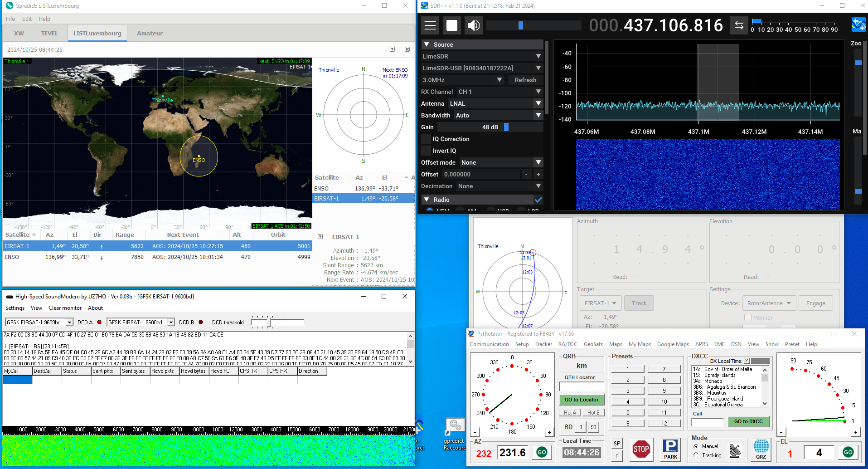Collapse the Source section in SDR++
The height and width of the screenshot is (469, 868).
click(x=427, y=44)
